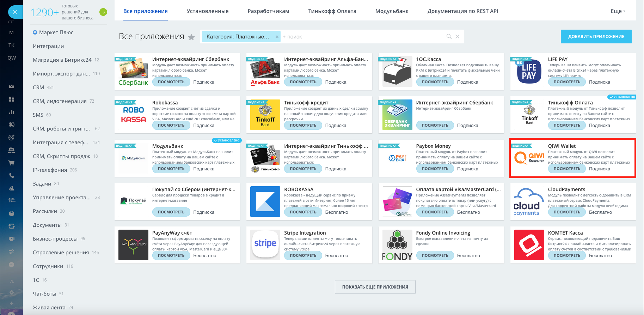
Task: Click the поиск search input field
Action: click(x=363, y=37)
